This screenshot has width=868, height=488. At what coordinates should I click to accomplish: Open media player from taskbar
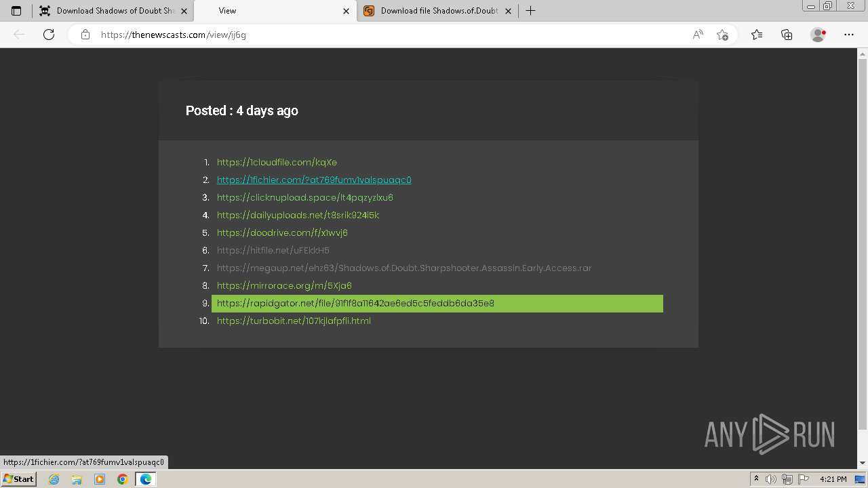(100, 479)
